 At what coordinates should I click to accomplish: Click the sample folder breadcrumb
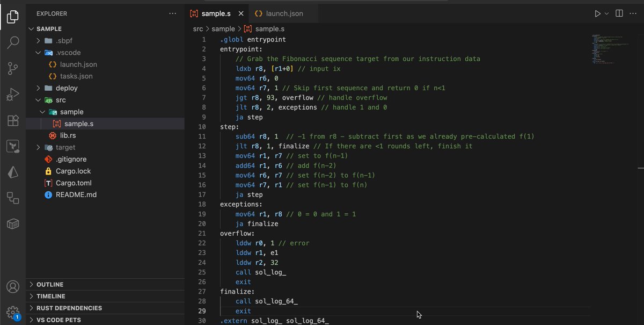[223, 29]
